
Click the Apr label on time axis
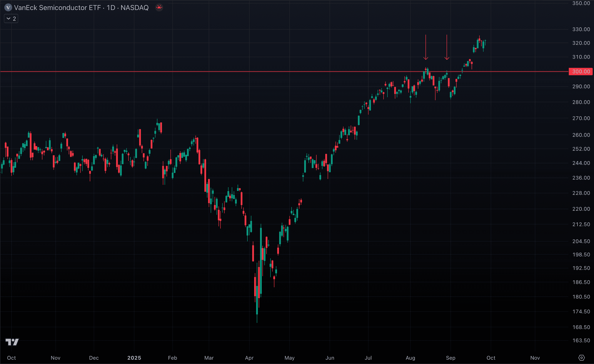[249, 358]
